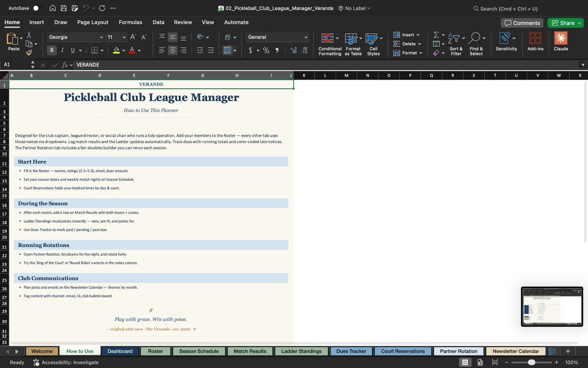Image resolution: width=588 pixels, height=368 pixels.
Task: Toggle Italic formatting
Action: point(62,50)
